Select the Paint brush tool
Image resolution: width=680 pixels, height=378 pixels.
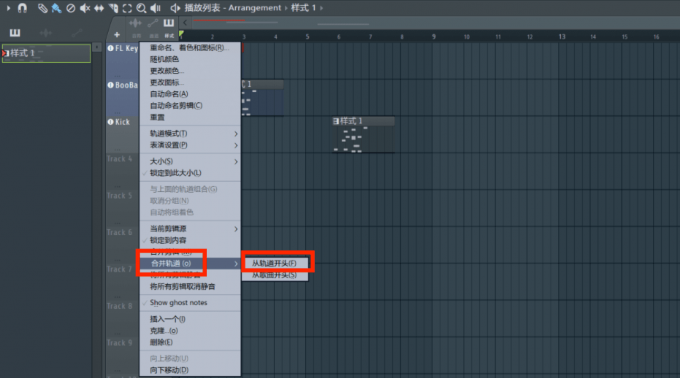pyautogui.click(x=56, y=8)
